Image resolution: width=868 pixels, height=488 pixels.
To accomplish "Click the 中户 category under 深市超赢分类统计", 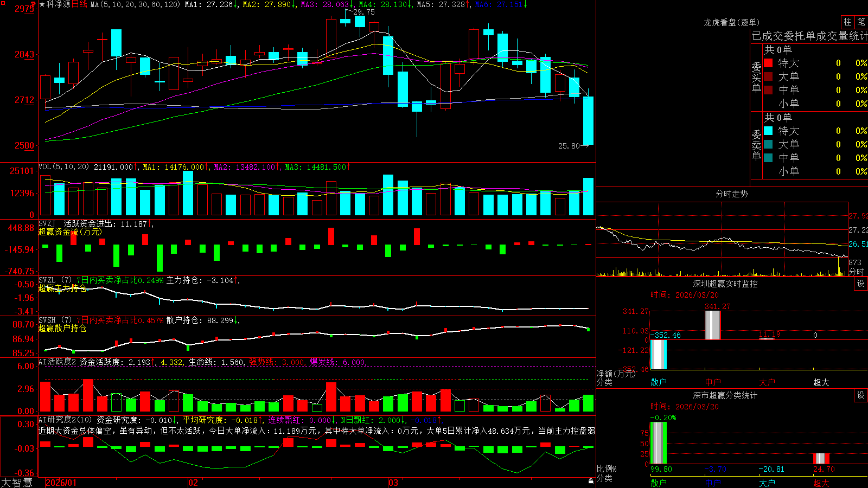I will click(x=713, y=483).
